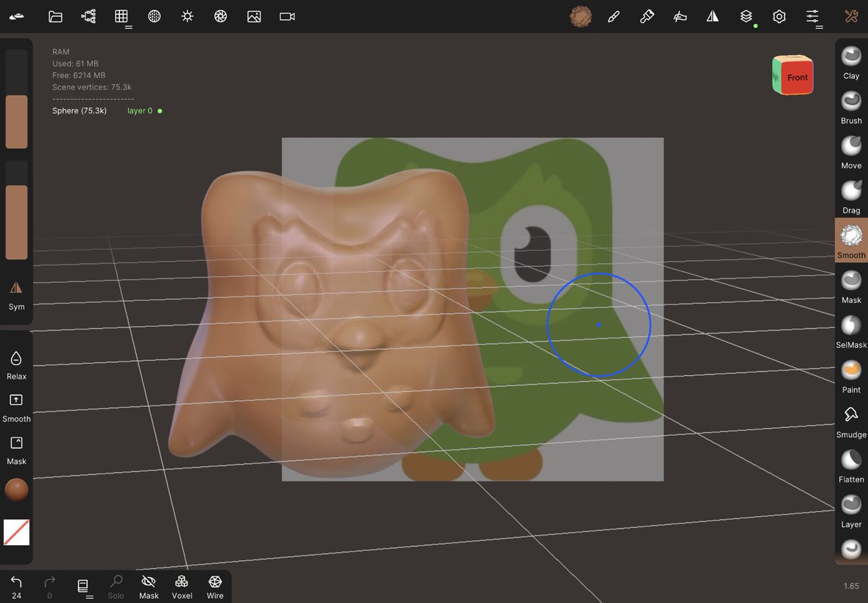Open the Files folder menu

(55, 16)
